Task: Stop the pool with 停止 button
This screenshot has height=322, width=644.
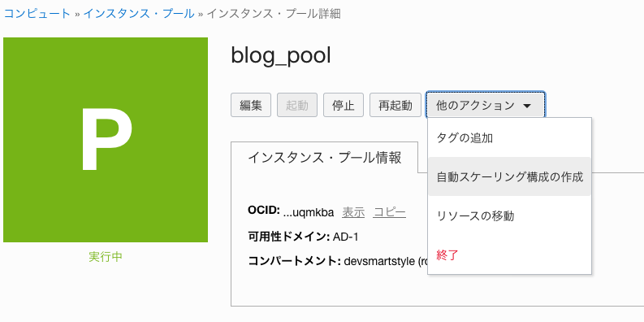Action: pyautogui.click(x=344, y=105)
